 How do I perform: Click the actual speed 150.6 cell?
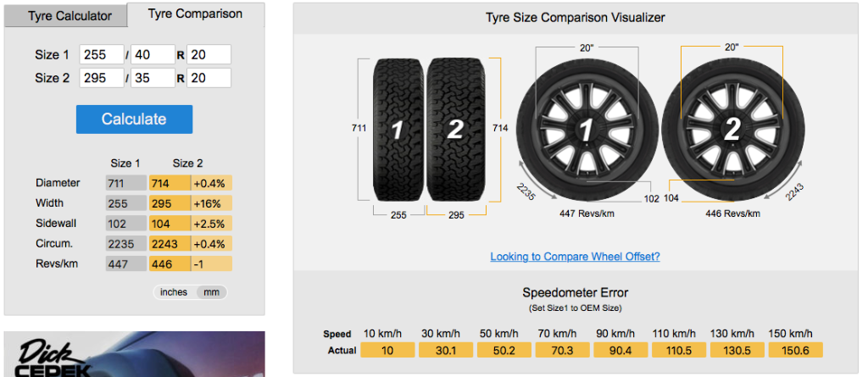794,351
